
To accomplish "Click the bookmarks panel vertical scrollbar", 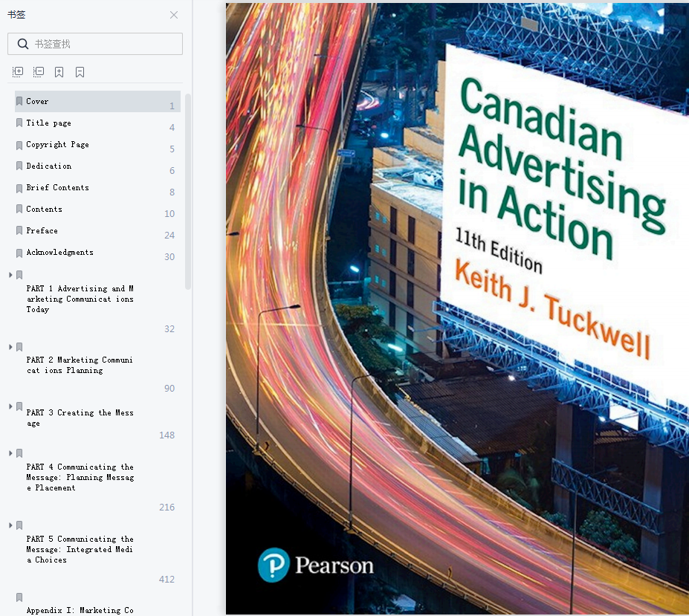I will [188, 192].
